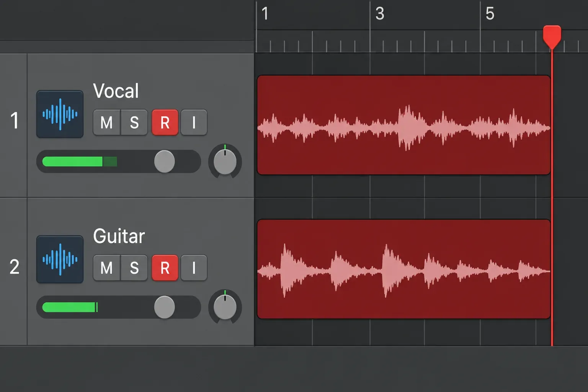Solo the Vocal track
The width and height of the screenshot is (588, 392).
134,122
